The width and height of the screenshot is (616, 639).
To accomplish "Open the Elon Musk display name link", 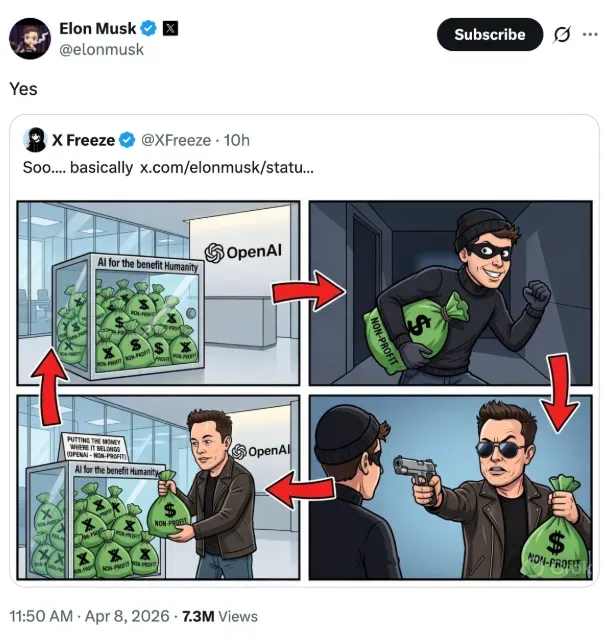I will click(x=98, y=29).
